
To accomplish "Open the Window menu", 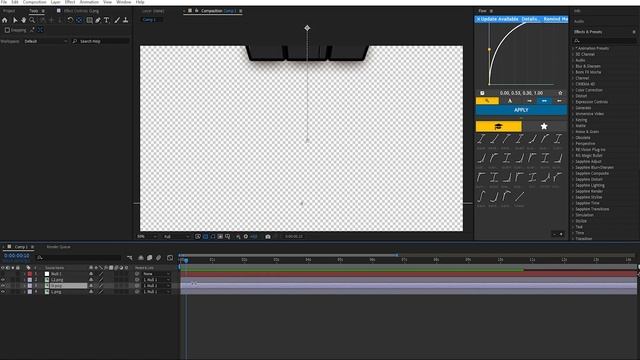I will 124,2.
